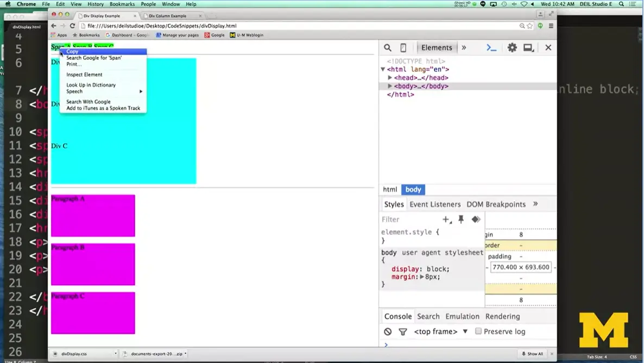
Task: Select Copy in the context menu
Action: [73, 52]
